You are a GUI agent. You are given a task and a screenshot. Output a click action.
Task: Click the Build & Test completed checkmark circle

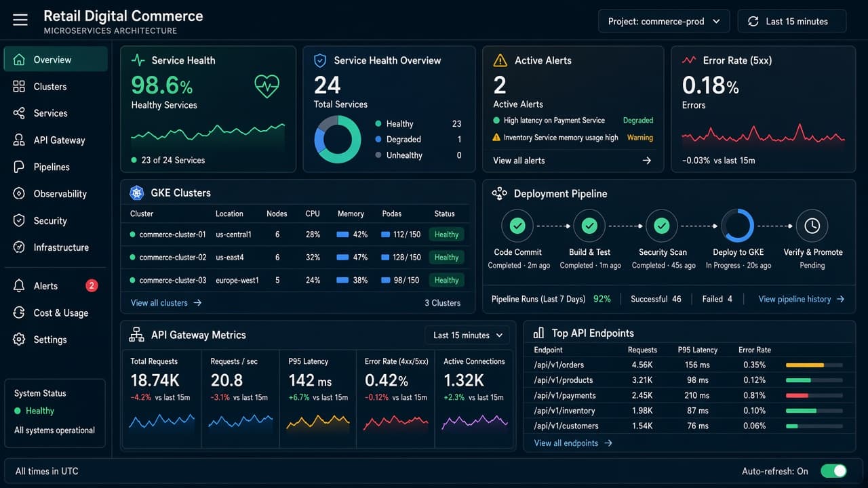click(x=589, y=226)
